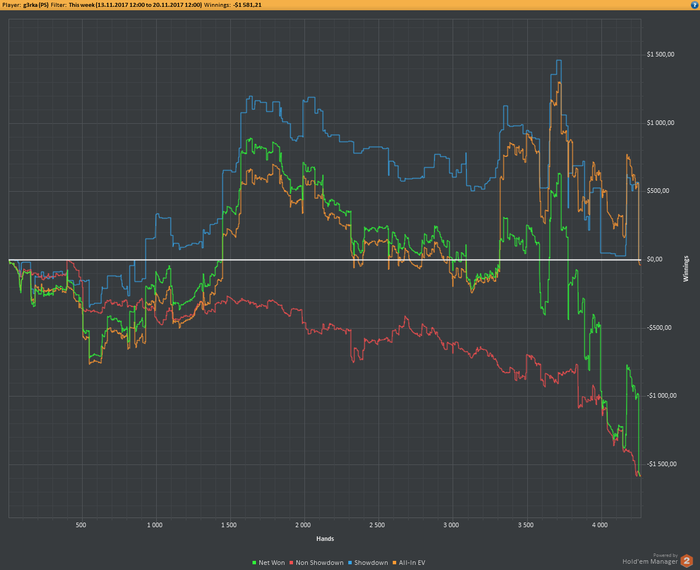Viewport: 700px width, 570px height.
Task: Click the -$1 000,00 axis label
Action: tap(661, 395)
